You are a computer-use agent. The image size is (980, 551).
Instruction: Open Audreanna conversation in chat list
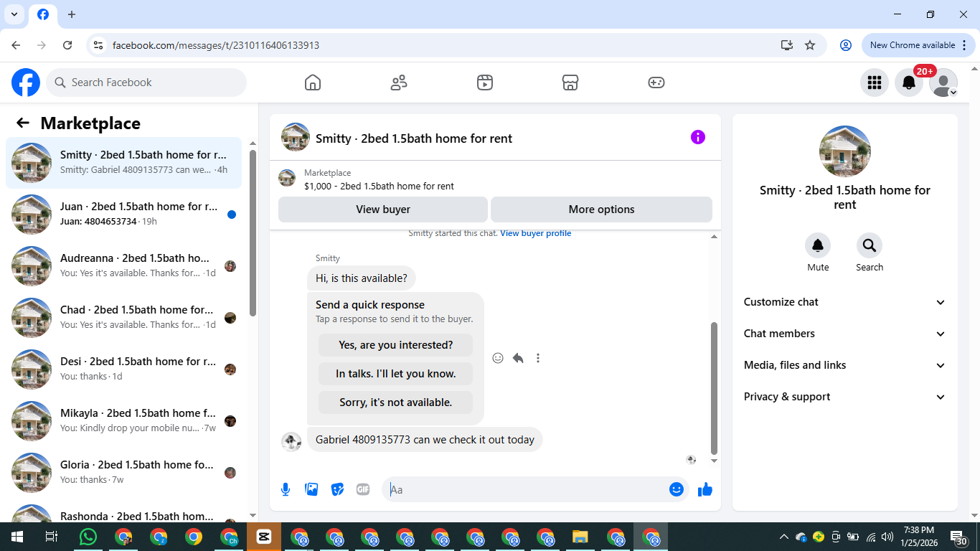pos(124,266)
